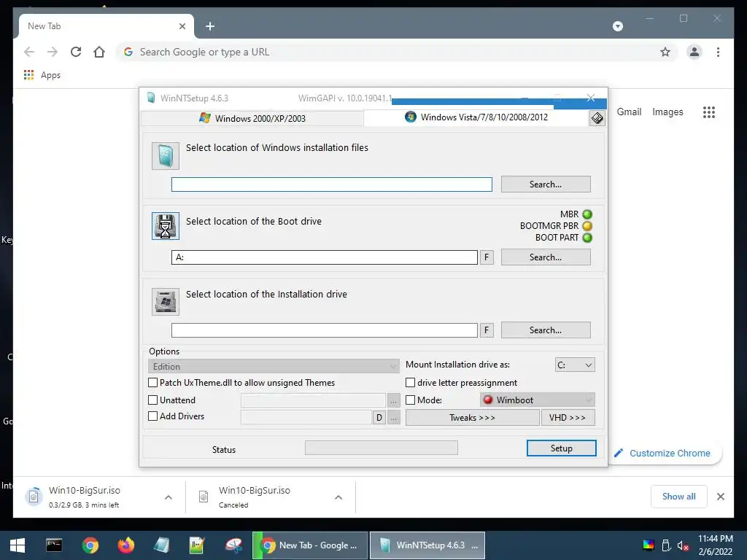Viewport: 747px width, 560px height.
Task: Click the WinNTSetup corner tool icon
Action: (x=597, y=118)
